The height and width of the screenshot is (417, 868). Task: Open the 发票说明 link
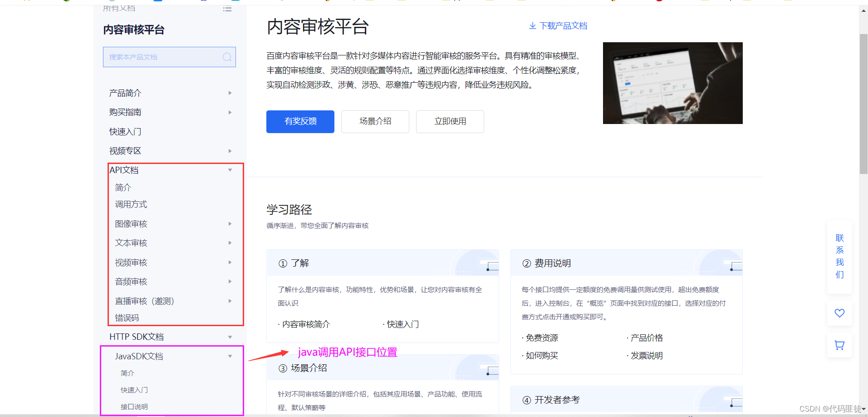pos(647,356)
